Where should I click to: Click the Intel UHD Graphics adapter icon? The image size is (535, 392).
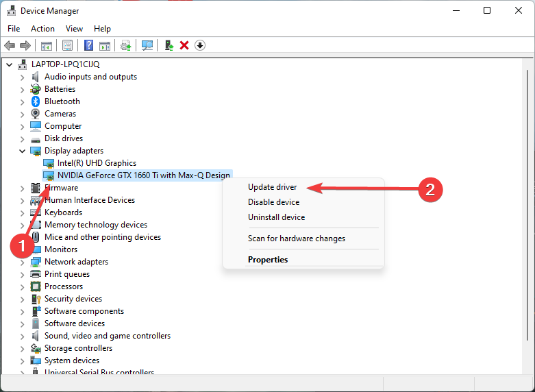tap(49, 164)
